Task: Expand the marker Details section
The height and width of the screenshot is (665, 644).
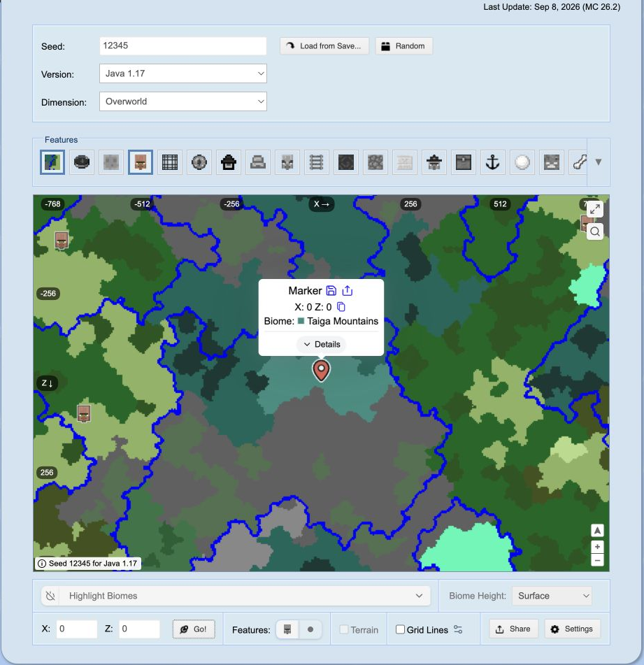Action: (322, 344)
